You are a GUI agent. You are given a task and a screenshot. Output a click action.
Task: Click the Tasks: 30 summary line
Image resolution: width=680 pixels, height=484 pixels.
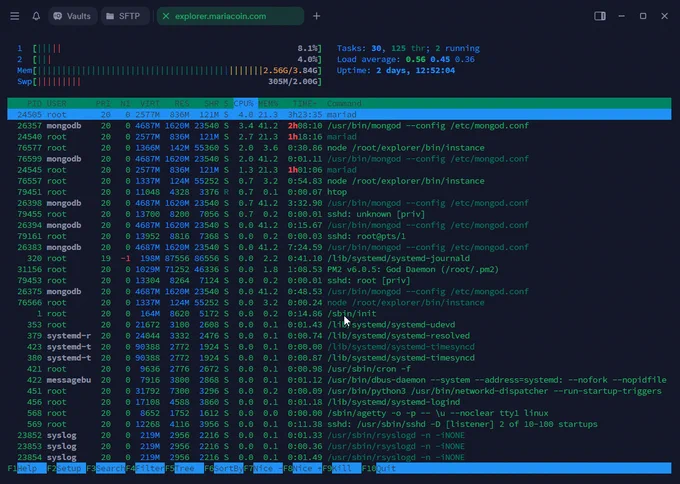[408, 48]
